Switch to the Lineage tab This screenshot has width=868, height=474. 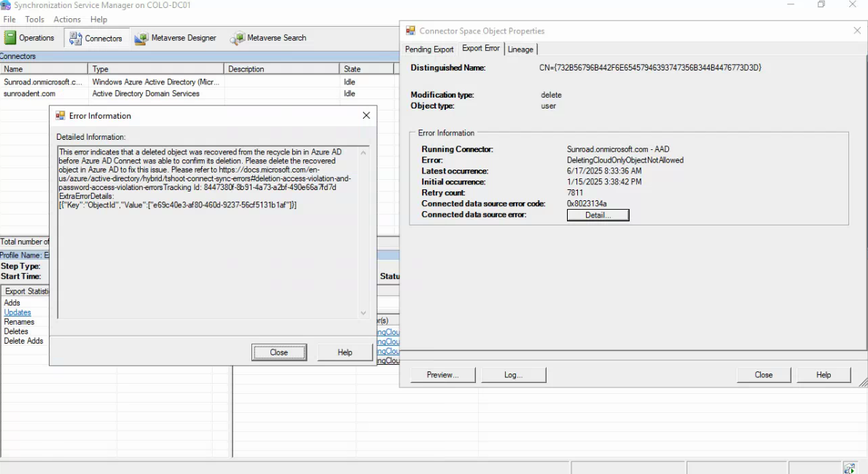pyautogui.click(x=521, y=50)
